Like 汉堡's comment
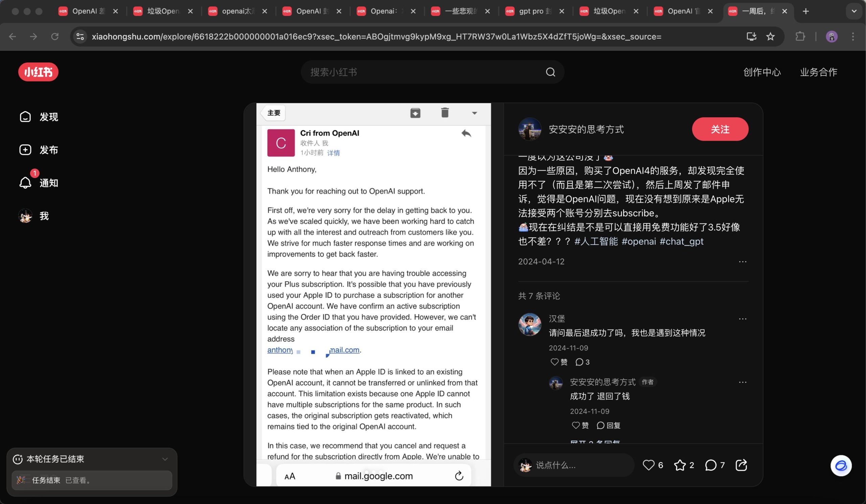 pyautogui.click(x=555, y=362)
